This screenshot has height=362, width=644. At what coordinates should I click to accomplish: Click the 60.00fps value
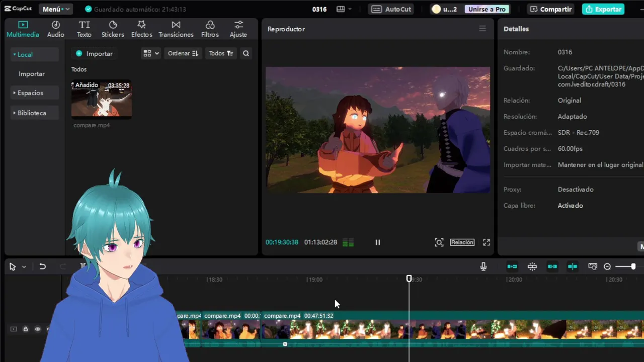(570, 149)
